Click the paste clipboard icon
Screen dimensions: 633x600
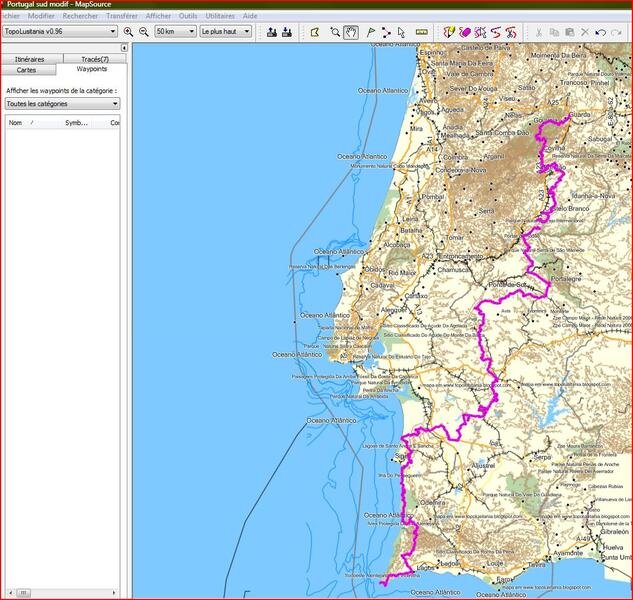569,32
